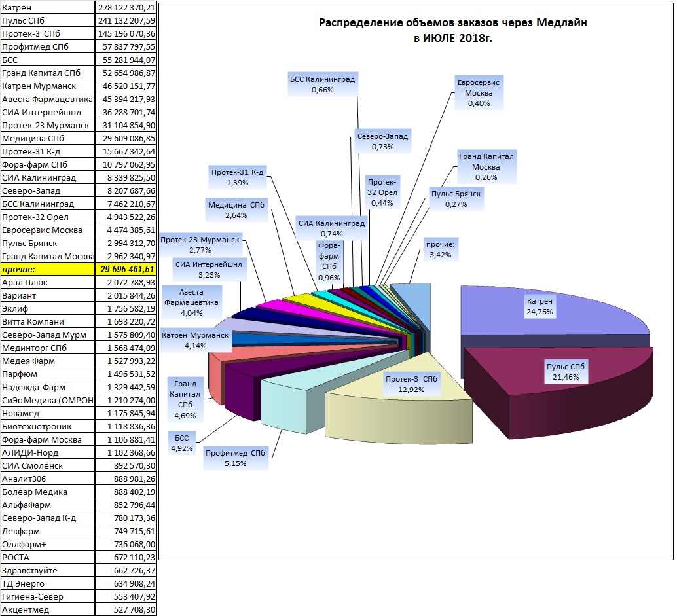Select the Катрен name cell in the table
Viewport: 677px width, 616px height.
coord(48,7)
